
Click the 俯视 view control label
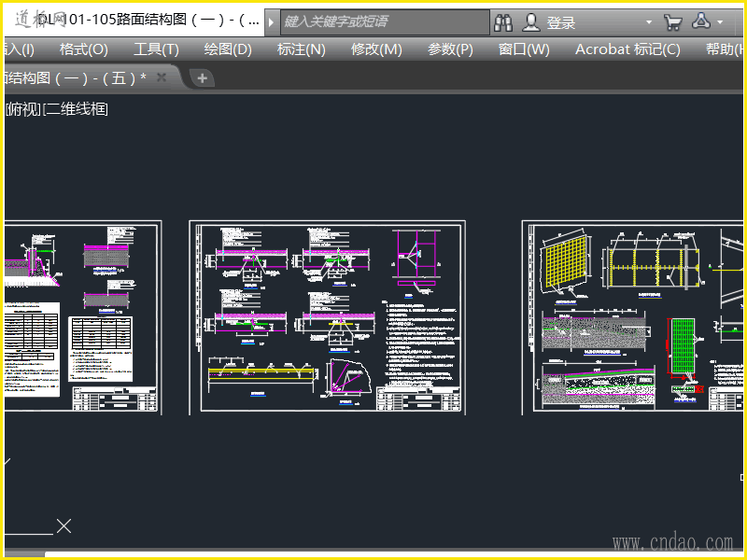click(24, 109)
